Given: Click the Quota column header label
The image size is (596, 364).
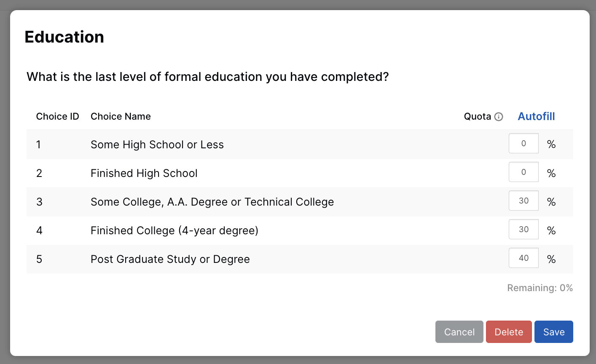Looking at the screenshot, I should click(477, 116).
